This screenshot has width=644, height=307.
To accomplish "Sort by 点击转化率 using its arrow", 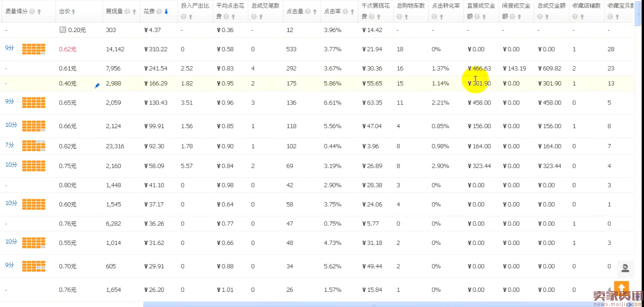I will (x=441, y=17).
